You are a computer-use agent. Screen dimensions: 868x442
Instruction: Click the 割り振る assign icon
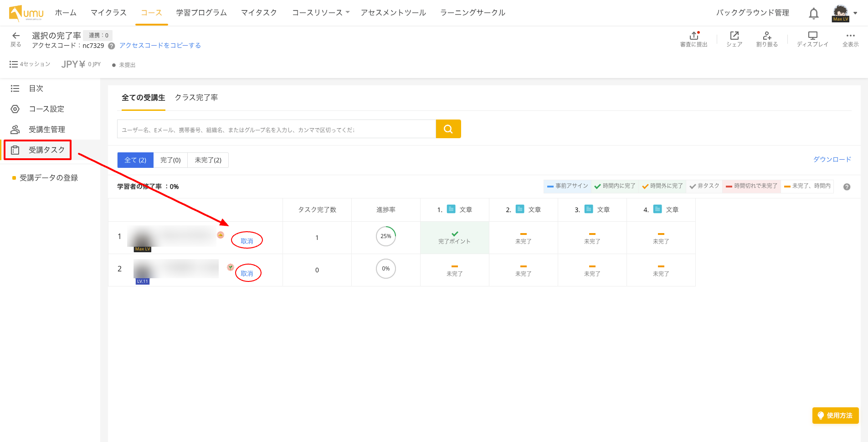click(x=767, y=36)
